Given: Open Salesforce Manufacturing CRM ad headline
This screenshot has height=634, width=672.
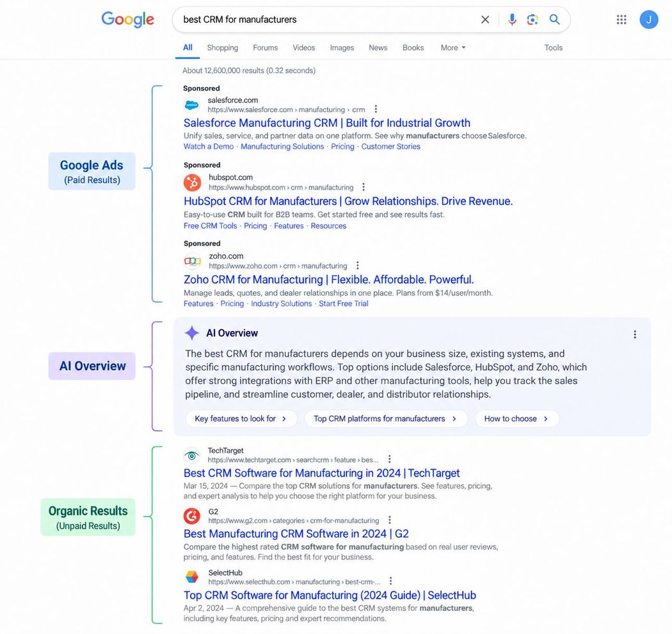Looking at the screenshot, I should (x=327, y=123).
